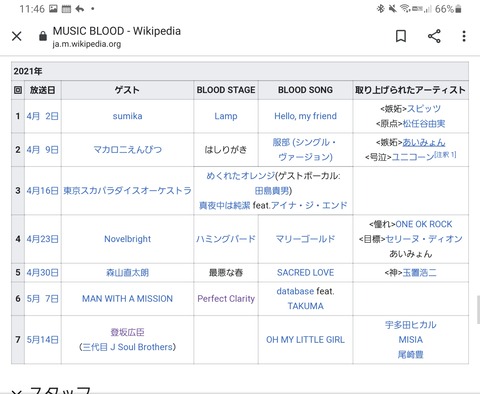
Task: Follow the 4月23日 date link
Action: tap(42, 239)
